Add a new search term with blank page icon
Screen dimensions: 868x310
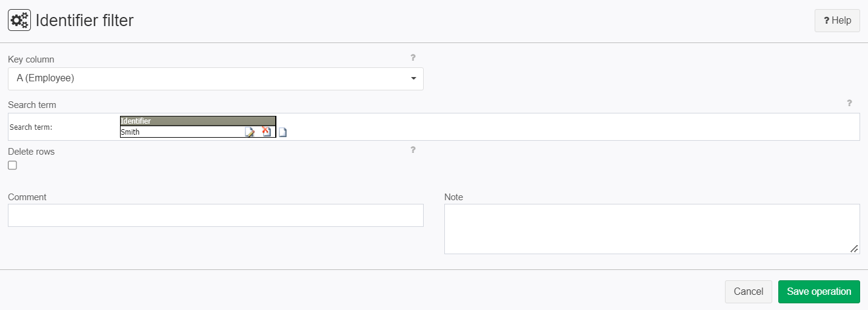tap(282, 133)
